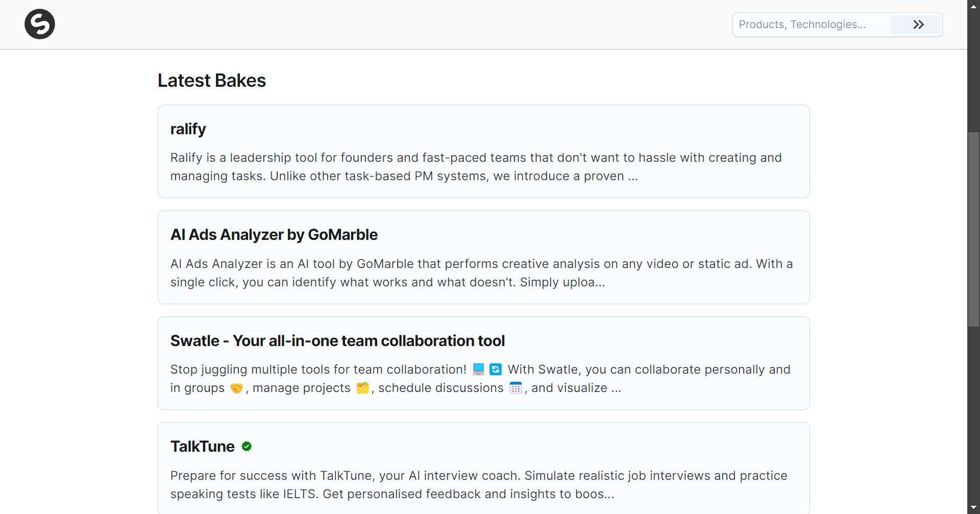Open the ralify bake title

pyautogui.click(x=188, y=129)
